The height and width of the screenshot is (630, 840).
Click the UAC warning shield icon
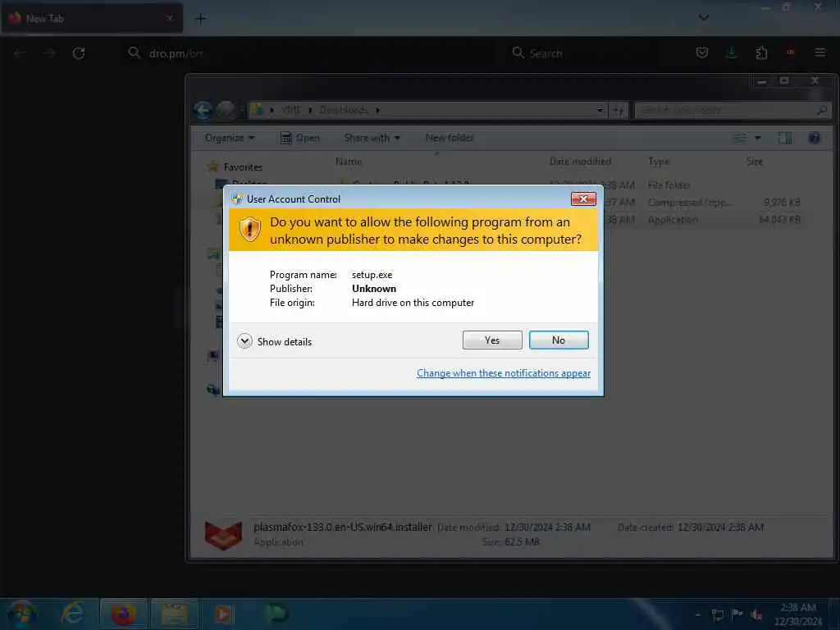pos(249,230)
